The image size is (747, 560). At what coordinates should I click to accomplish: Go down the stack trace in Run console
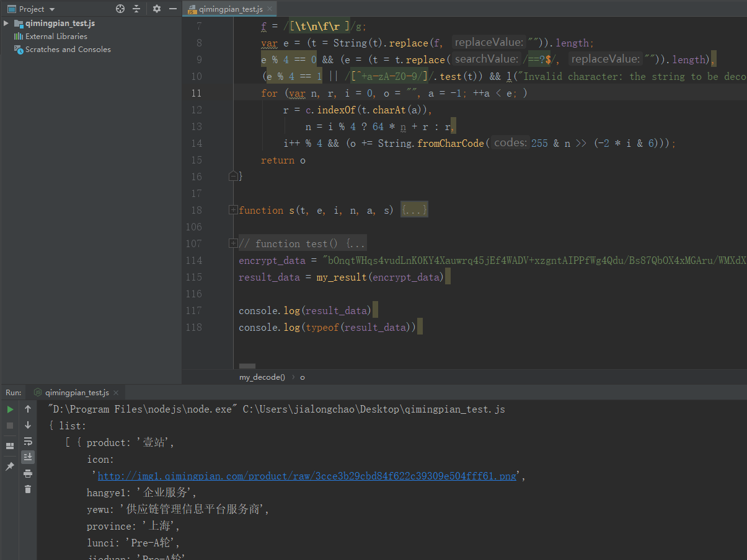point(28,425)
